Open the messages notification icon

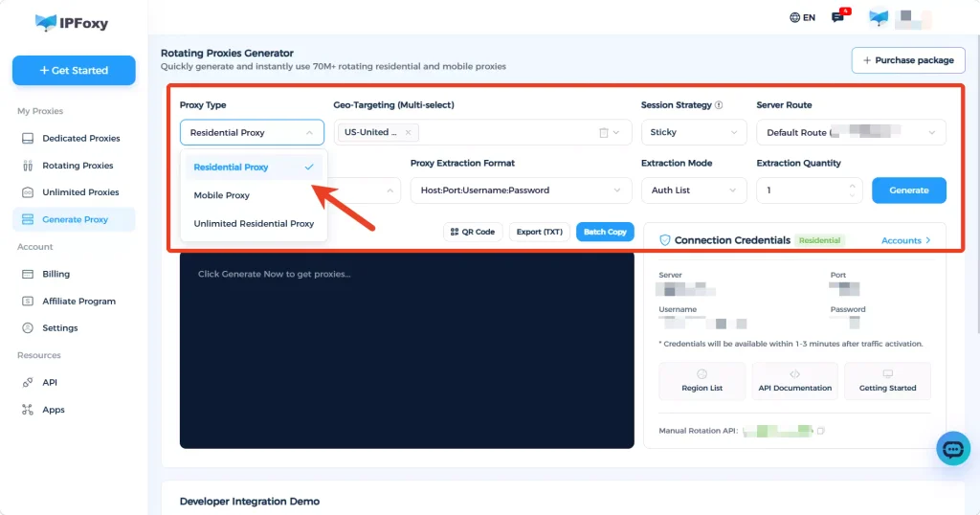coord(838,17)
